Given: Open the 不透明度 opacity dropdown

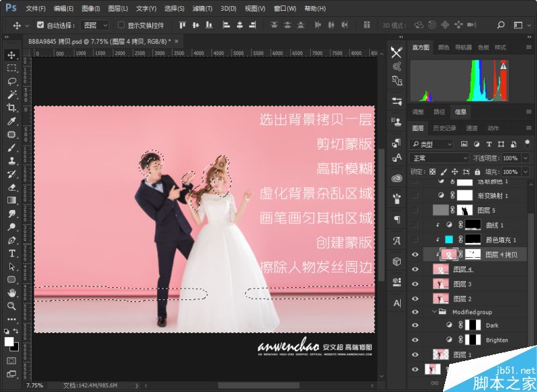Looking at the screenshot, I should (525, 158).
